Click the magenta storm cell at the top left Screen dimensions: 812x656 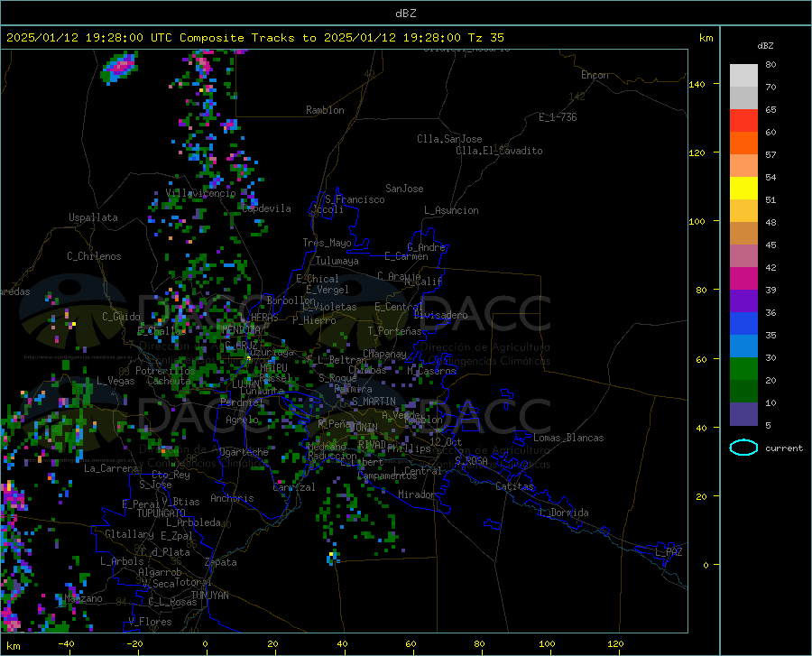coord(120,68)
